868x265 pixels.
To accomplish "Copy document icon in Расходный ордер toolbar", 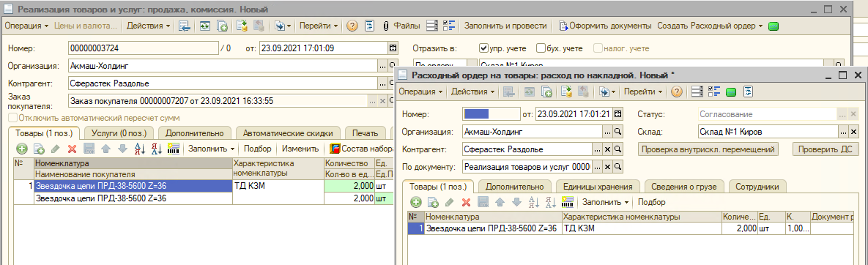I will point(547,91).
